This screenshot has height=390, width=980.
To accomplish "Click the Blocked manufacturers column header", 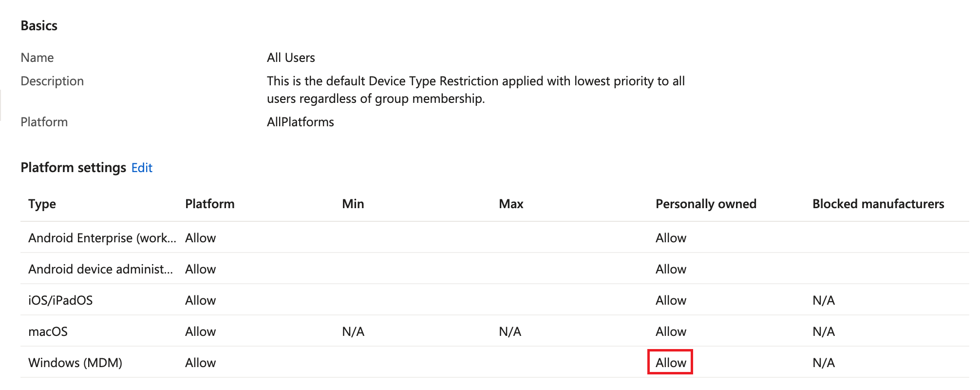I will [878, 204].
